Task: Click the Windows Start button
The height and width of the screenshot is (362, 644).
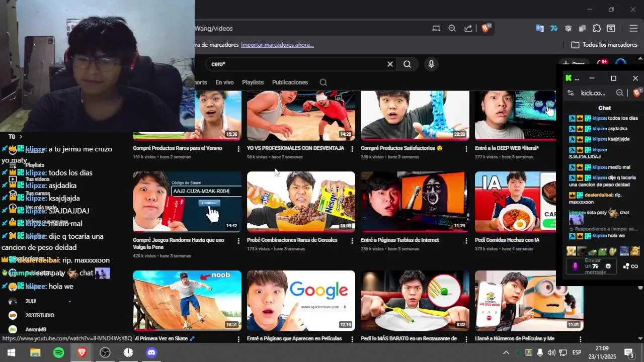Action: click(x=11, y=352)
